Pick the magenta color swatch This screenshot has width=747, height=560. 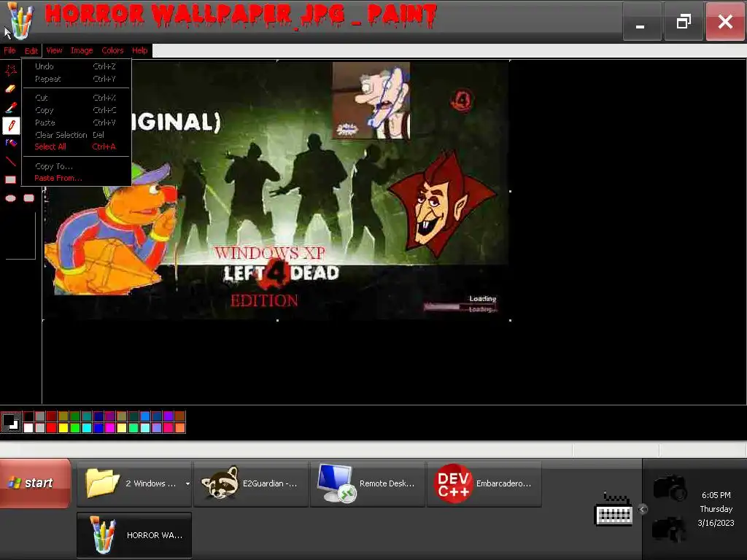coord(110,427)
